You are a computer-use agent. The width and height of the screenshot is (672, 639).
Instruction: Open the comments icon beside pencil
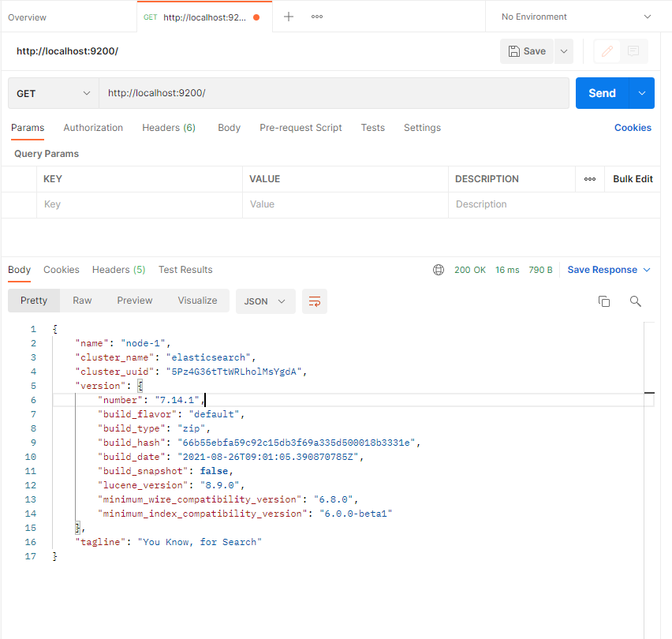click(x=633, y=51)
